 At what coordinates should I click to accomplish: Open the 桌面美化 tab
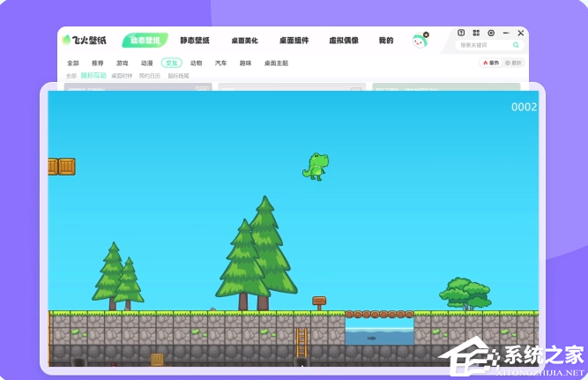pos(244,41)
